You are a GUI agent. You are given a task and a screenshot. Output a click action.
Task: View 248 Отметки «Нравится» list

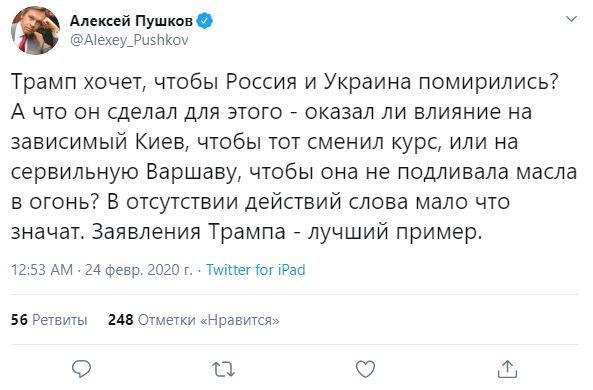pos(194,320)
